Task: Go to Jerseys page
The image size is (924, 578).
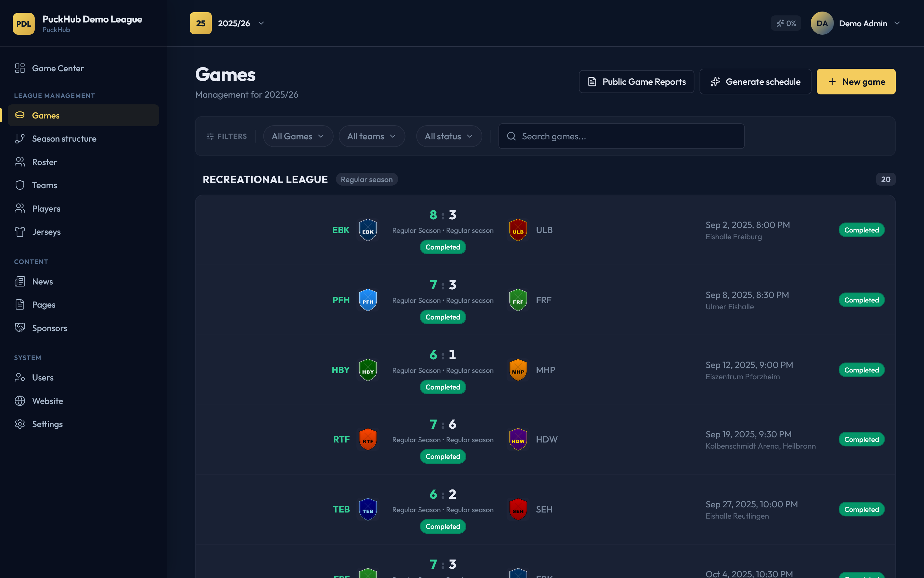Action: point(83,232)
